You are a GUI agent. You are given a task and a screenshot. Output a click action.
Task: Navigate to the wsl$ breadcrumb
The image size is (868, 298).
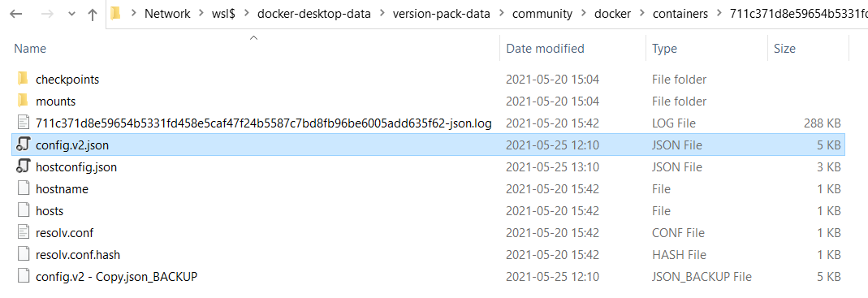pos(225,15)
